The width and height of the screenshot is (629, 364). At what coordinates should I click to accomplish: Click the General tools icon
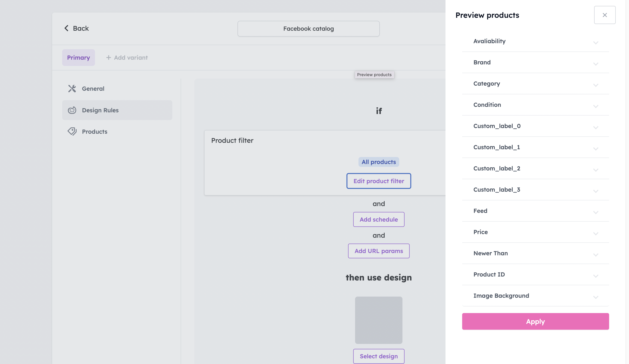pyautogui.click(x=72, y=88)
